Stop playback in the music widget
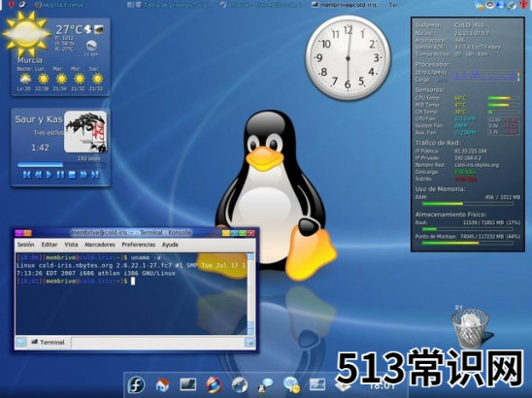Viewport: 532px width, 398px height. [x=72, y=175]
